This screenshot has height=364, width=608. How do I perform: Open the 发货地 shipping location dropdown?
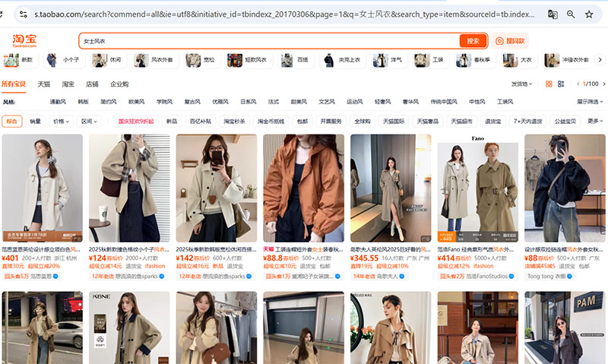[520, 84]
